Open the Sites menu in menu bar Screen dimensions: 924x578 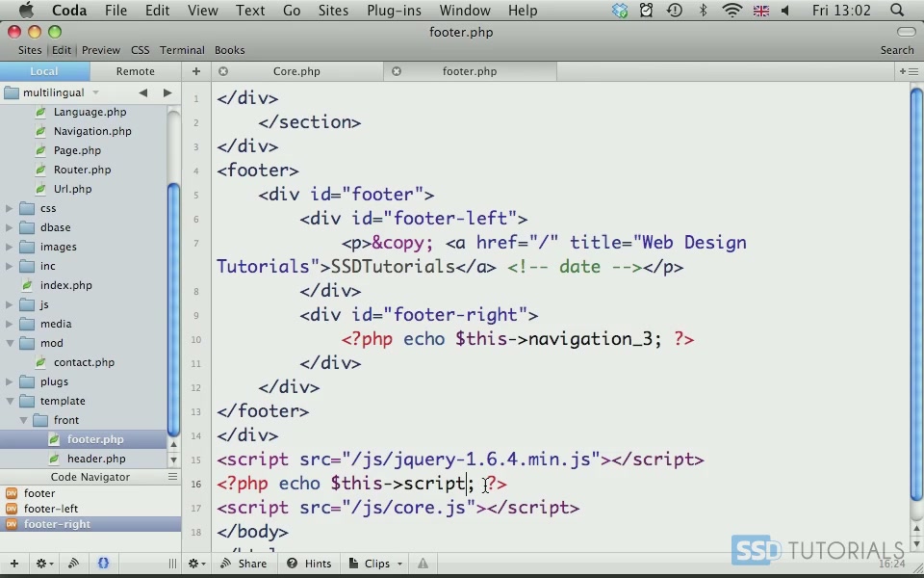pos(333,11)
